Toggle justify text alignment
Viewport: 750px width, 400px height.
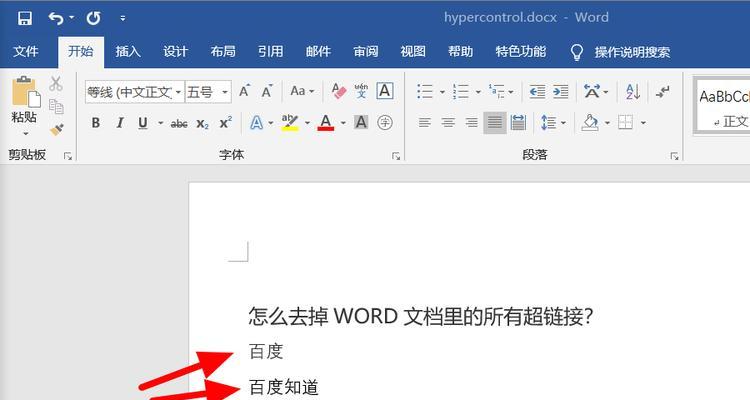494,123
